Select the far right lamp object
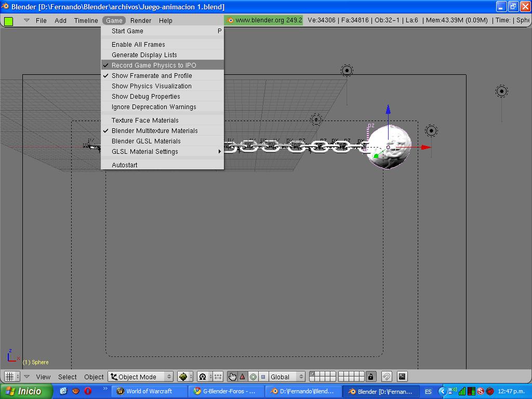This screenshot has height=399, width=532. (x=501, y=91)
